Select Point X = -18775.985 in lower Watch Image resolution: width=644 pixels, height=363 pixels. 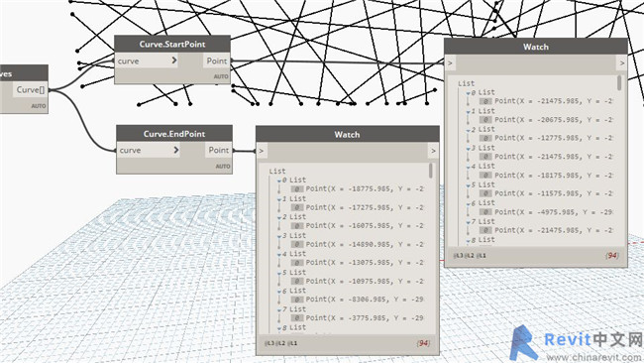[365, 188]
